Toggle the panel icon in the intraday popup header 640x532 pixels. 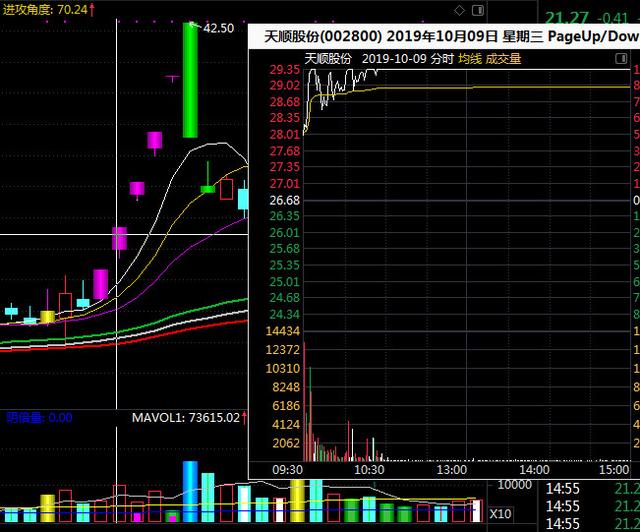(621, 58)
